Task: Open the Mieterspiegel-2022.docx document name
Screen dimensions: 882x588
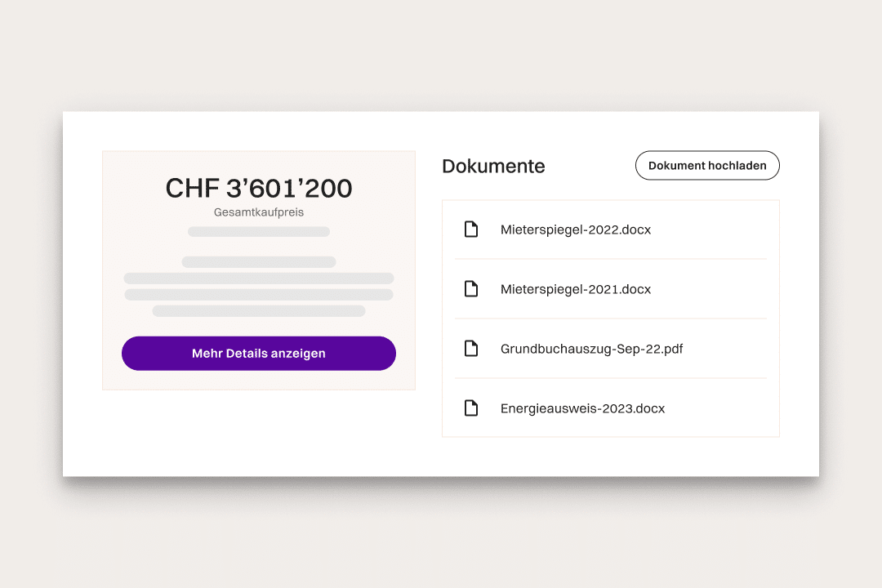Action: 575,229
